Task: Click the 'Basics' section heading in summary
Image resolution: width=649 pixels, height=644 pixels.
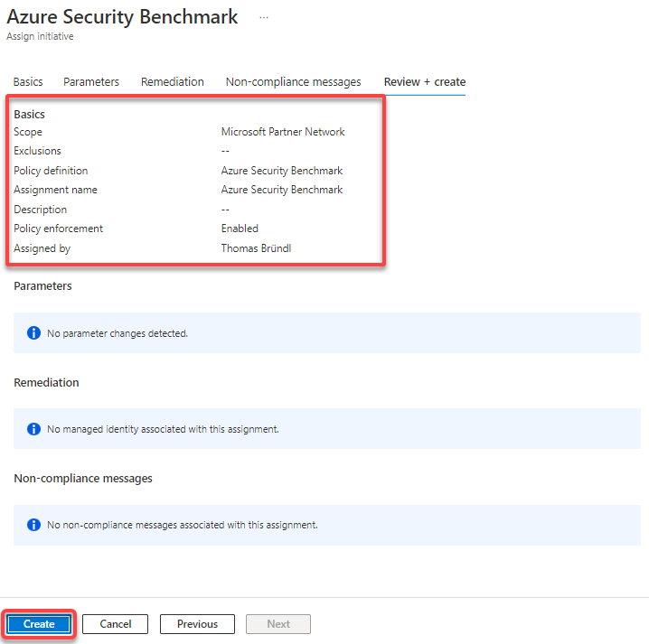Action: [x=29, y=114]
